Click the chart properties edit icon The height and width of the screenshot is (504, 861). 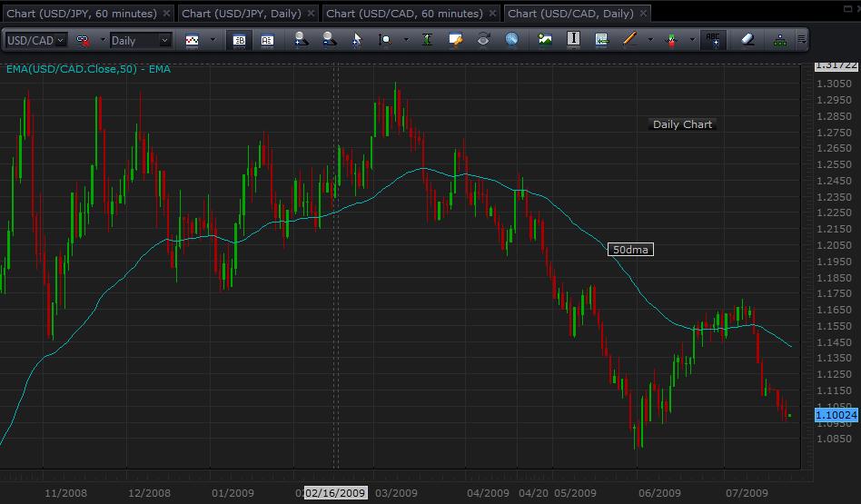pos(455,40)
